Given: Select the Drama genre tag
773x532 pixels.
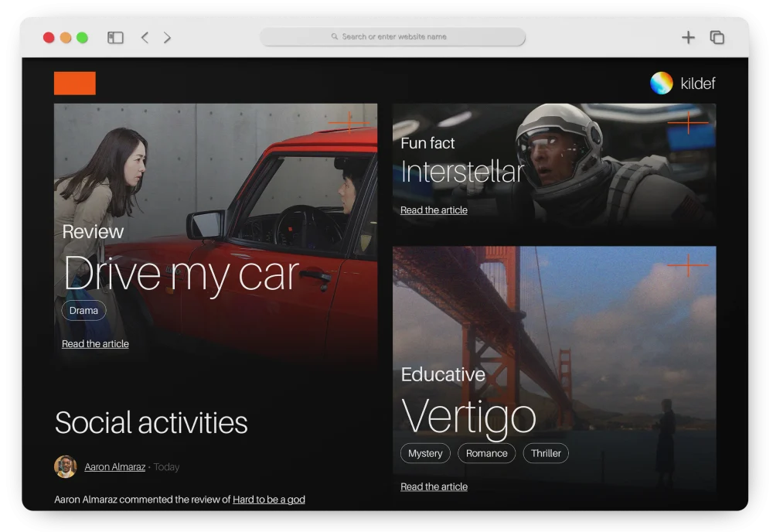Looking at the screenshot, I should [x=83, y=311].
